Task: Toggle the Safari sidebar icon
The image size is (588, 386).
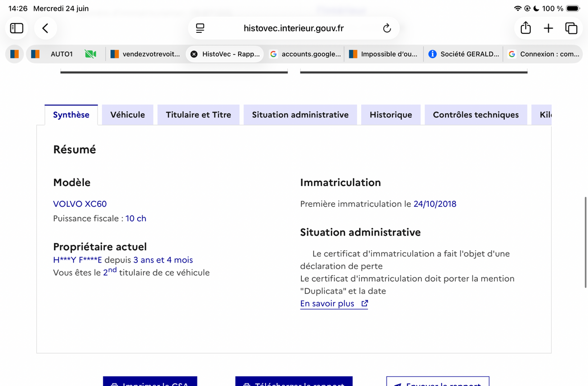Action: click(17, 28)
